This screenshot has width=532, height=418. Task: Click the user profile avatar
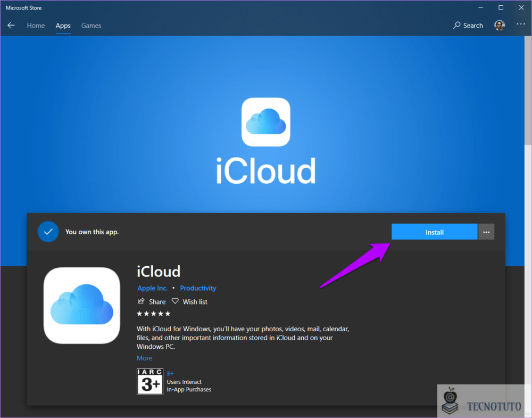(x=500, y=25)
